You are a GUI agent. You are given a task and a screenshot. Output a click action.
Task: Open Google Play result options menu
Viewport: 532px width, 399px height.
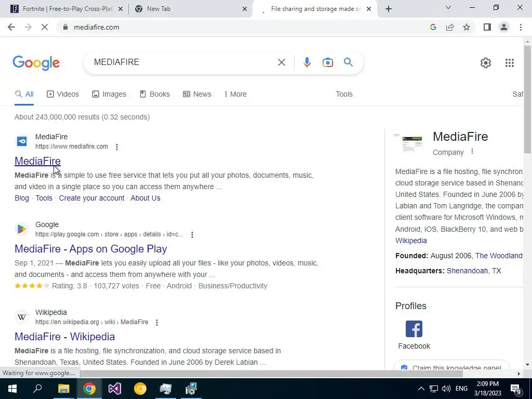[x=192, y=235]
